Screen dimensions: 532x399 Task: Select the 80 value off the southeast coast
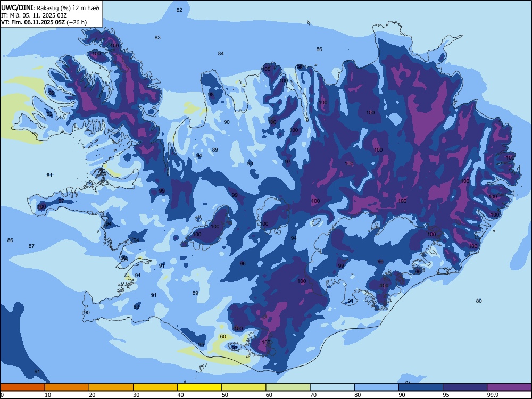point(479,301)
